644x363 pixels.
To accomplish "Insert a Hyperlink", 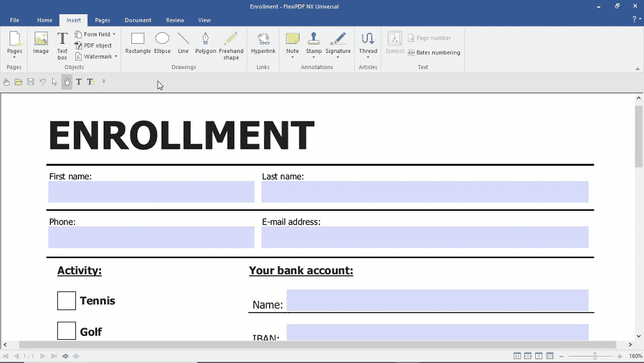I will (x=263, y=43).
